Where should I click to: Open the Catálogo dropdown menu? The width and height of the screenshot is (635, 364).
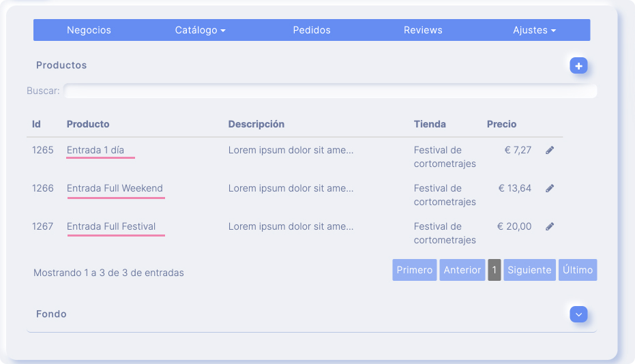pyautogui.click(x=200, y=30)
